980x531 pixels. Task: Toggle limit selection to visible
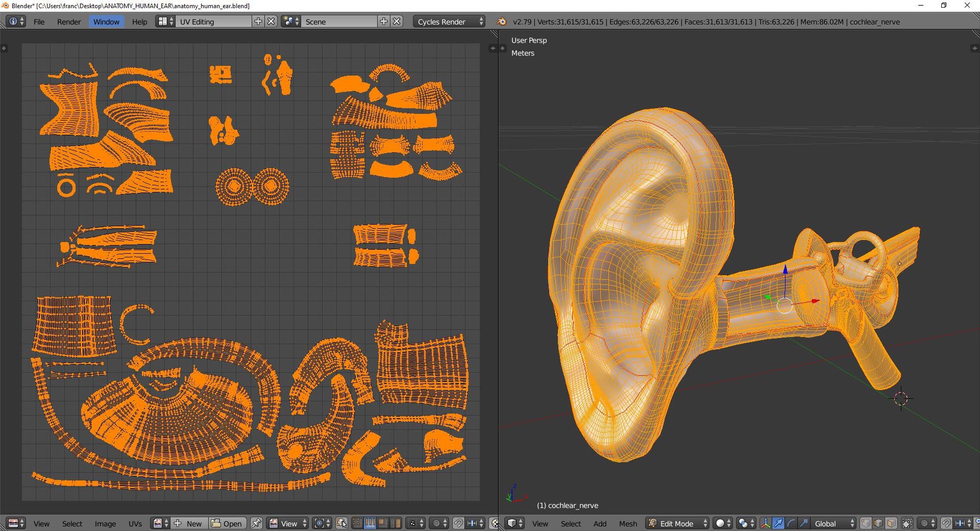905,523
